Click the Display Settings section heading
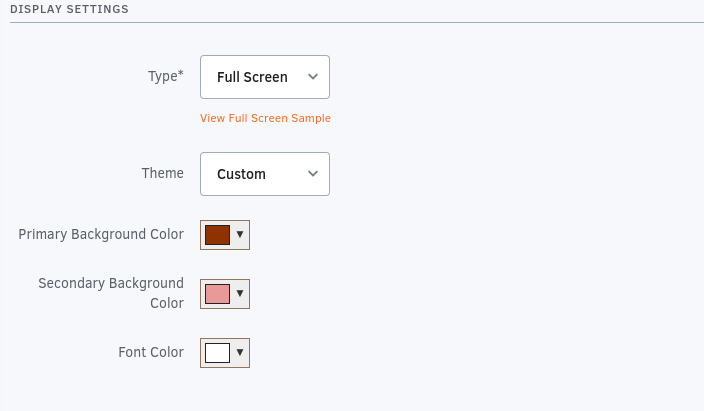Screen dimensions: 704x411 click(69, 9)
